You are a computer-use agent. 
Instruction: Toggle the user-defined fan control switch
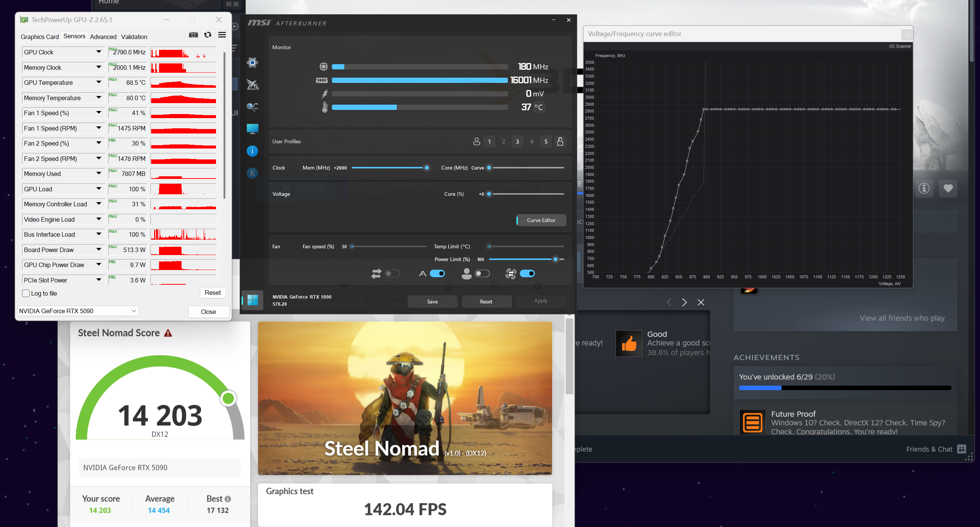tap(482, 273)
